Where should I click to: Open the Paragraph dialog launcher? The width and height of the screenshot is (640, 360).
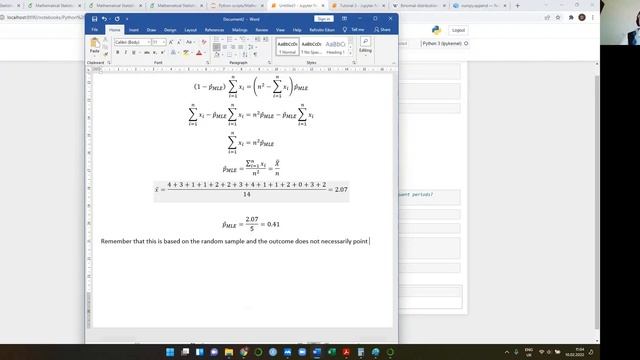(x=269, y=62)
